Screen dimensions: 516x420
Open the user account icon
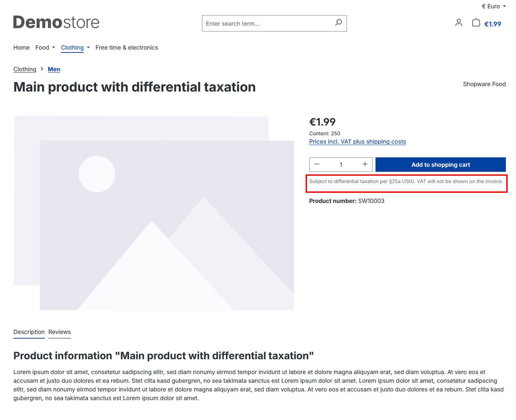pos(458,23)
